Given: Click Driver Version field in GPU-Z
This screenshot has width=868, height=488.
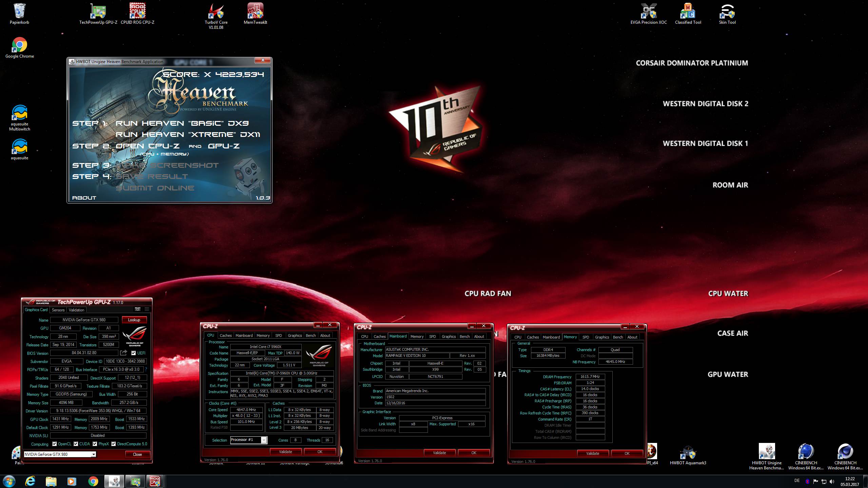Looking at the screenshot, I should pyautogui.click(x=98, y=411).
